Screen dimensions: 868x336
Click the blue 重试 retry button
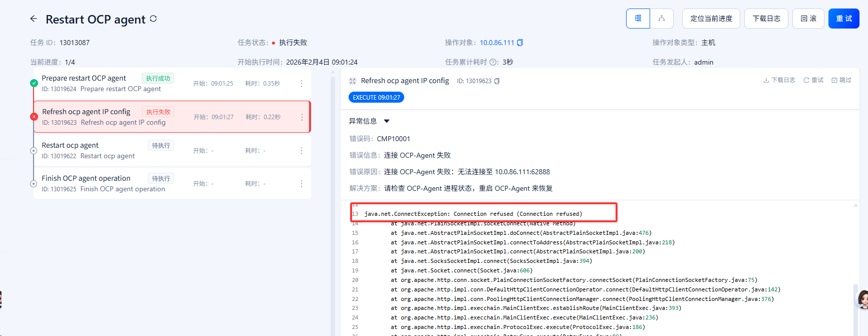[843, 19]
